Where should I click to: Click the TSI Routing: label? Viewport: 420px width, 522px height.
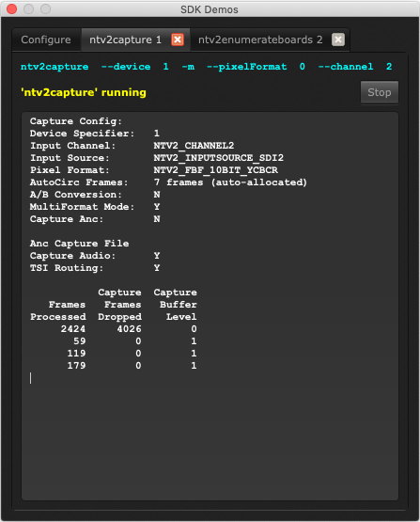pos(67,268)
